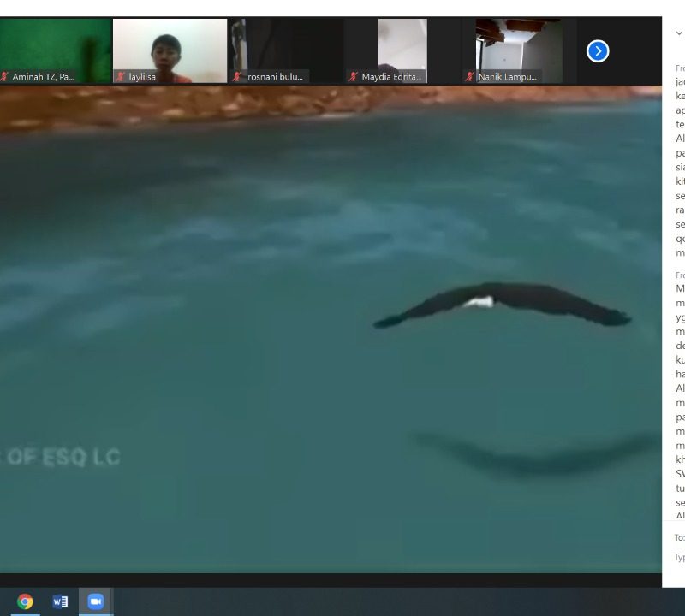Click the muted mic icon on Maydia Edrita
Image resolution: width=685 pixels, height=616 pixels.
(353, 77)
